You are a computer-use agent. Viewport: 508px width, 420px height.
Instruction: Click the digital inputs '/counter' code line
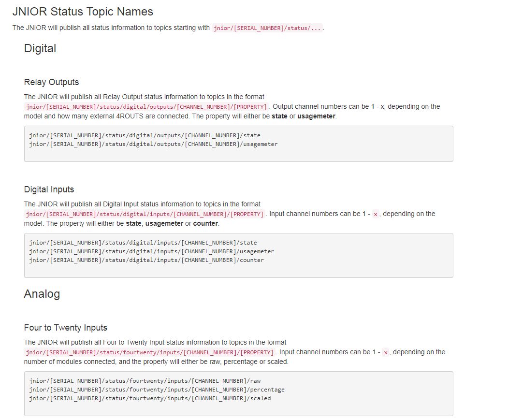pos(146,260)
